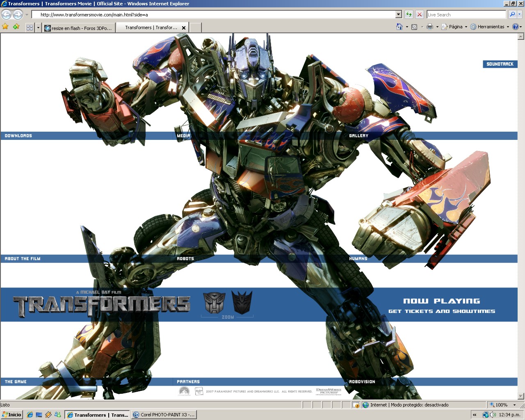
Task: Open the recent pages dropdown beside Forward
Action: pos(27,15)
